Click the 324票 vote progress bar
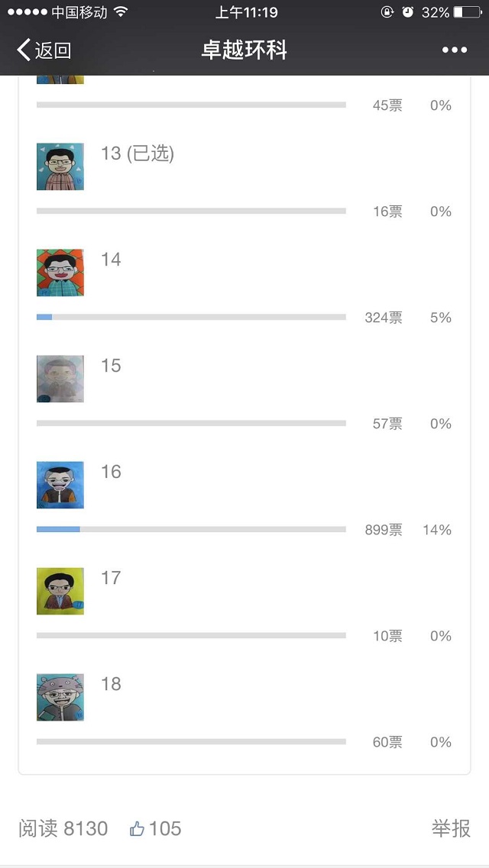Screen dimensions: 489x868 [x=191, y=317]
